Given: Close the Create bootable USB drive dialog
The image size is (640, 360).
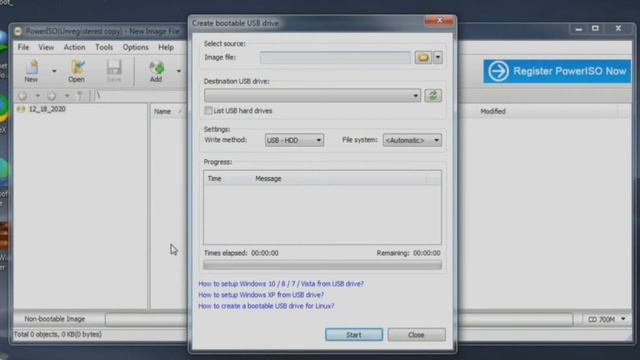Looking at the screenshot, I should 440,21.
